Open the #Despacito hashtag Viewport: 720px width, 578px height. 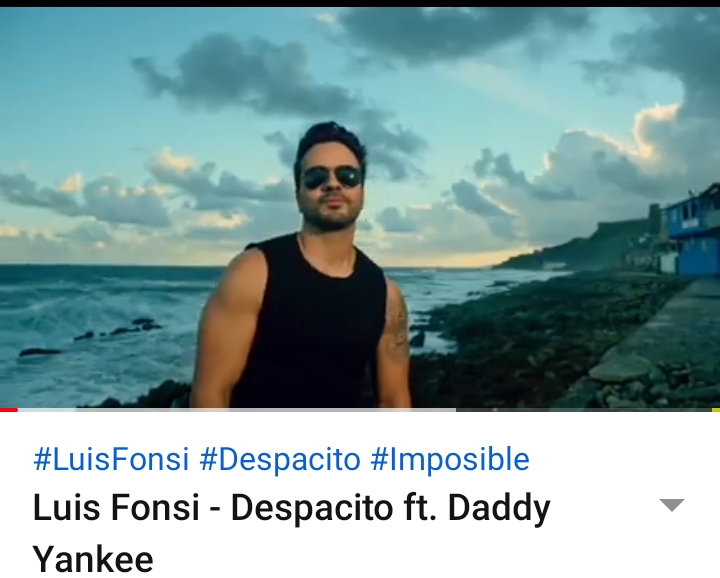[280, 460]
